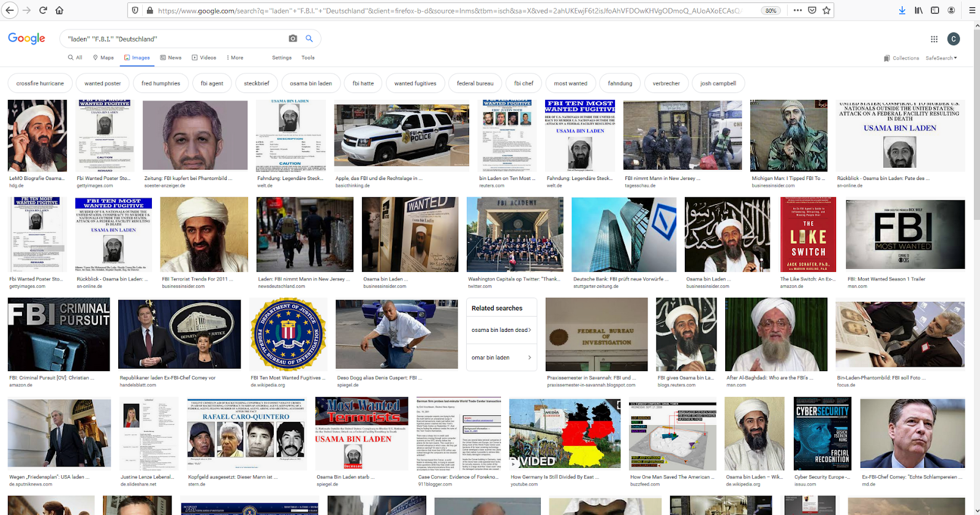Open The Like Switch book cover thumbnail

[808, 235]
